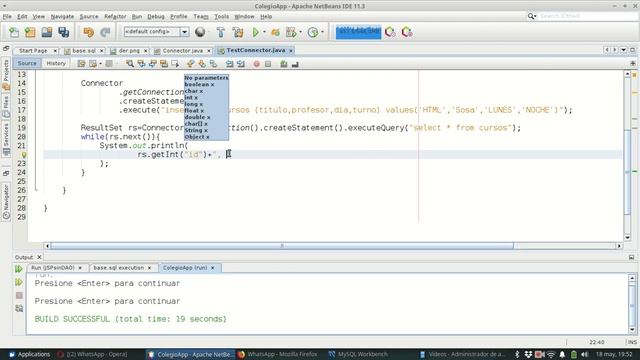Click the browser globe icon
The image size is (640, 360).
point(200,32)
